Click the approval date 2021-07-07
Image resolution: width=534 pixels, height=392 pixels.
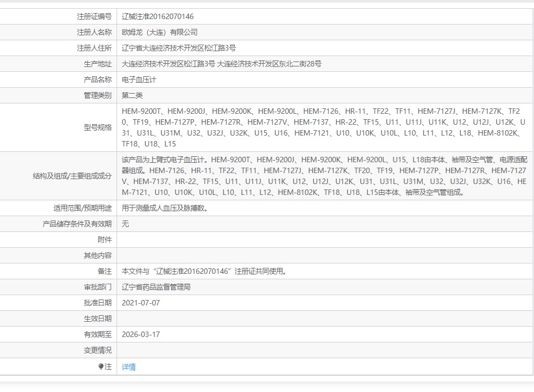[x=141, y=303]
